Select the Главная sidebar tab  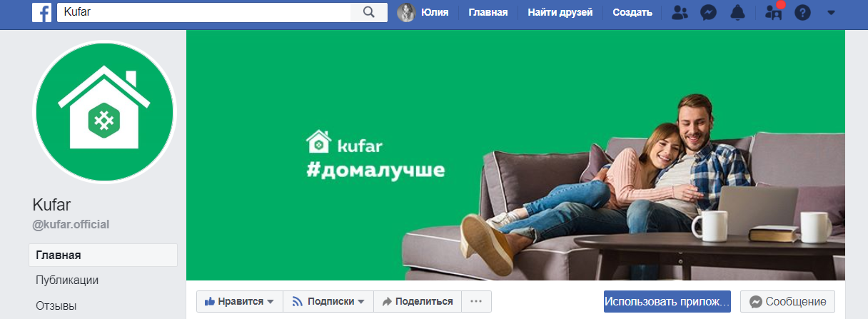coord(103,255)
